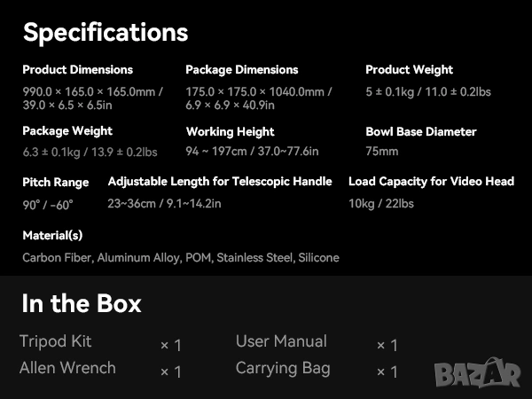Select the Material(s) label

click(52, 235)
